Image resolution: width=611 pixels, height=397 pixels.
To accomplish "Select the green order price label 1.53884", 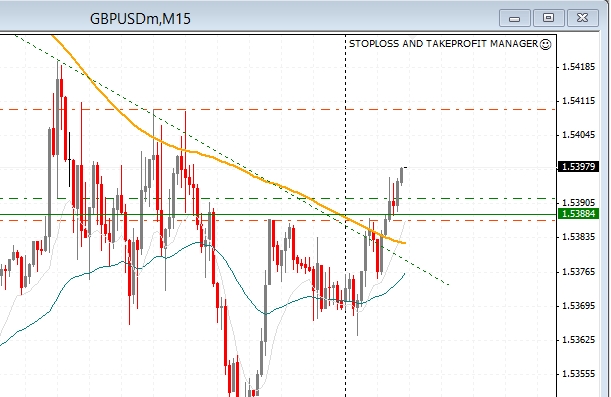I will click(579, 213).
